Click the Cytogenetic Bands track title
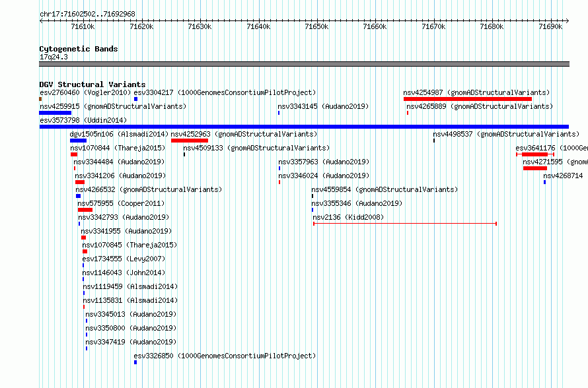 tap(79, 49)
